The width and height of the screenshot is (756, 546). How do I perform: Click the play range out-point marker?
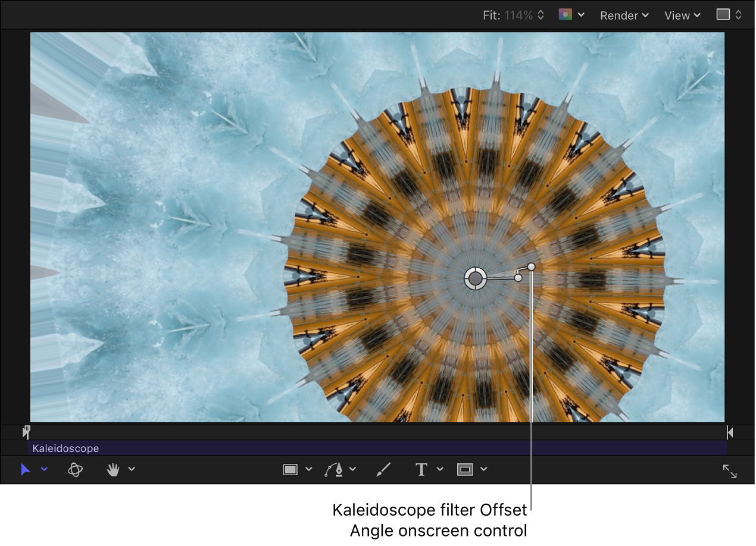730,432
